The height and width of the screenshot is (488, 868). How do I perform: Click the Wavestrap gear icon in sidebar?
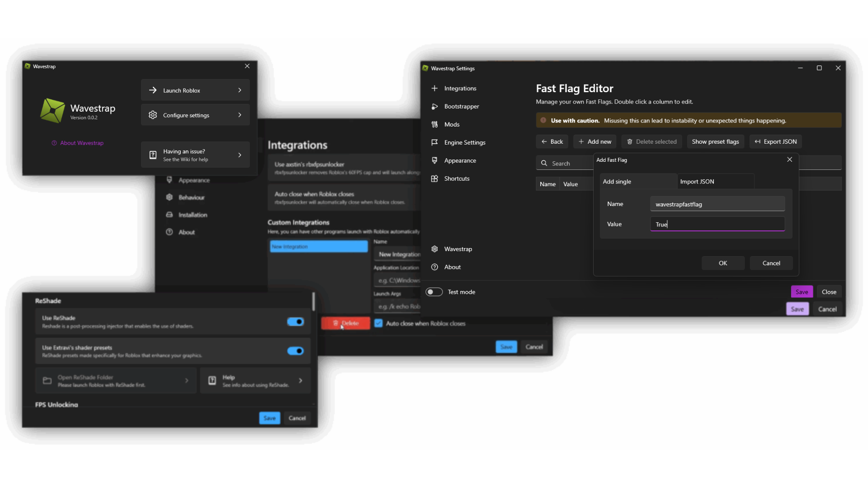[434, 249]
